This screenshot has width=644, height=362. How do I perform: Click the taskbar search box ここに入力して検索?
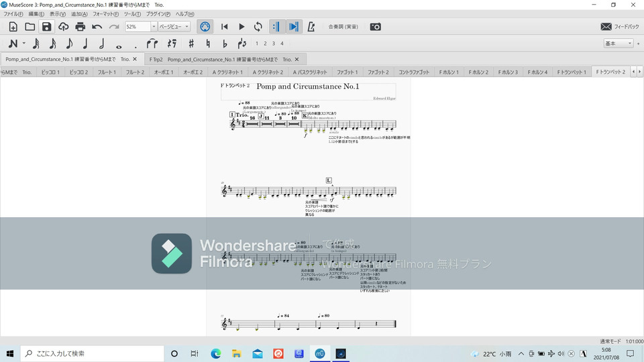pos(92,353)
